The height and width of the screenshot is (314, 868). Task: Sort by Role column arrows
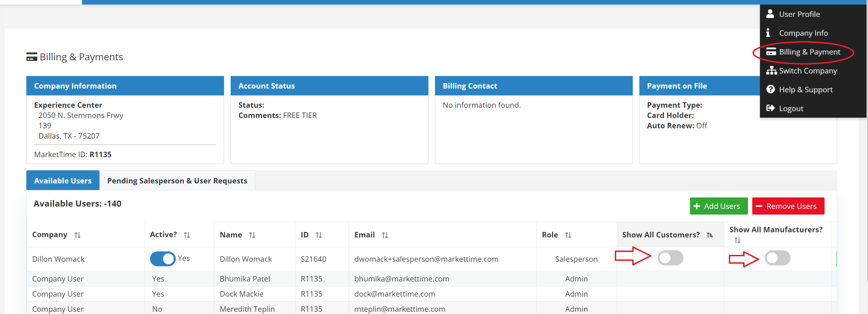(568, 235)
